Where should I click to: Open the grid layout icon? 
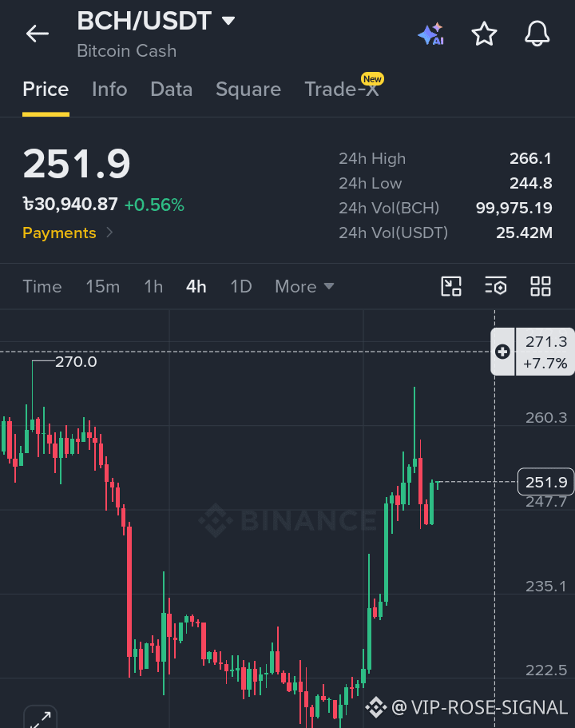point(541,286)
